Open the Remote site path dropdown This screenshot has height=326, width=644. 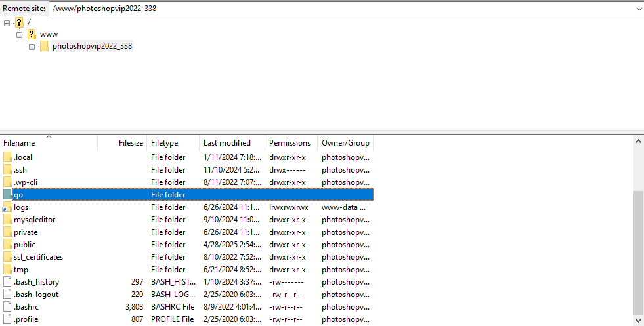(x=639, y=9)
